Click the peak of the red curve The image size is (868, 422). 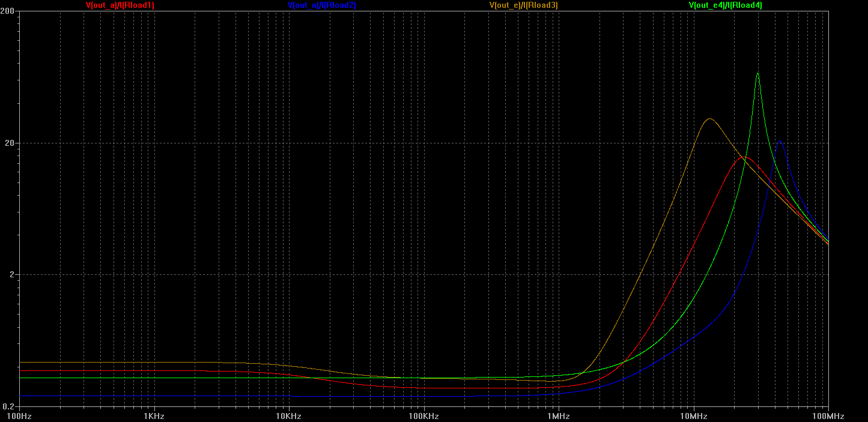coord(744,157)
